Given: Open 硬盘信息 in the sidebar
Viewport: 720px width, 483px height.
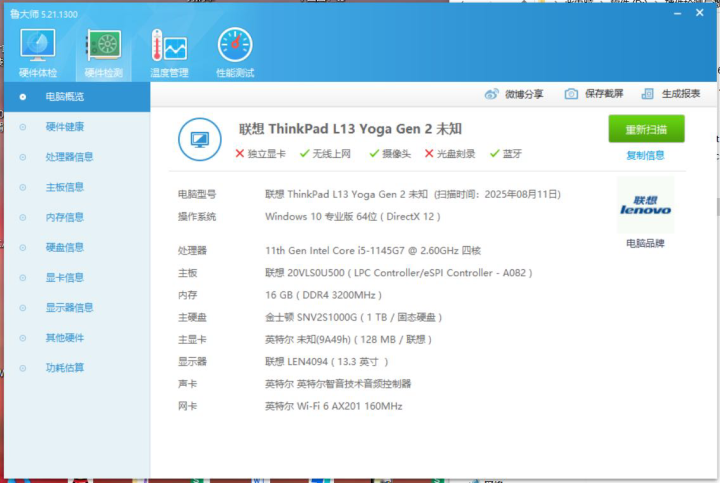Looking at the screenshot, I should (x=77, y=247).
